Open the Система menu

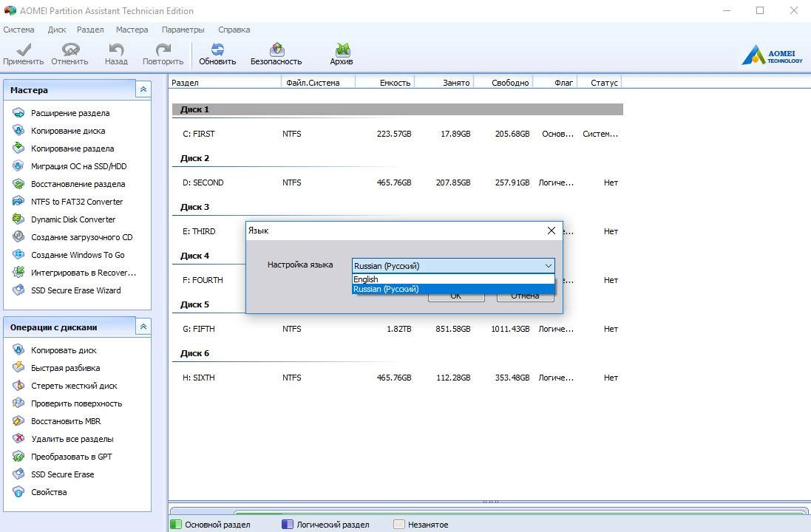(18, 30)
